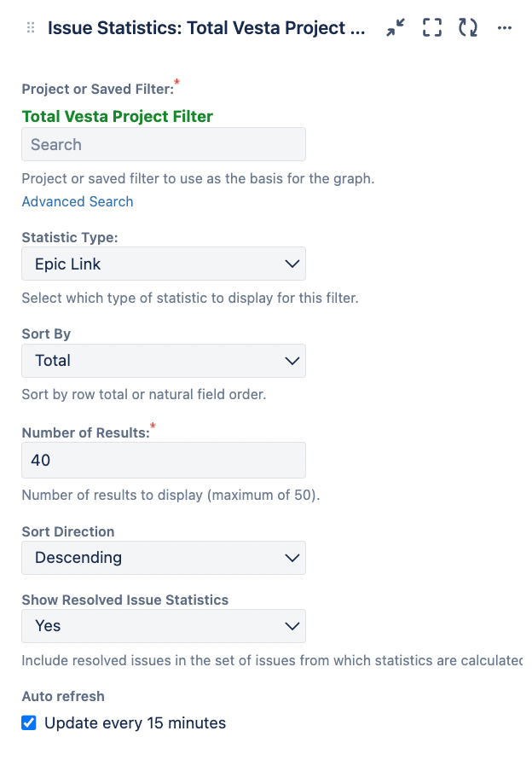
Task: Click the Issue Statistics gadget title
Action: pos(206,27)
